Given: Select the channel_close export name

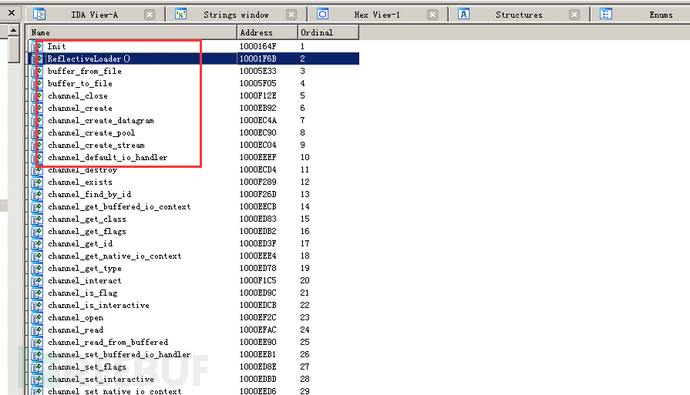Looking at the screenshot, I should pyautogui.click(x=77, y=95).
